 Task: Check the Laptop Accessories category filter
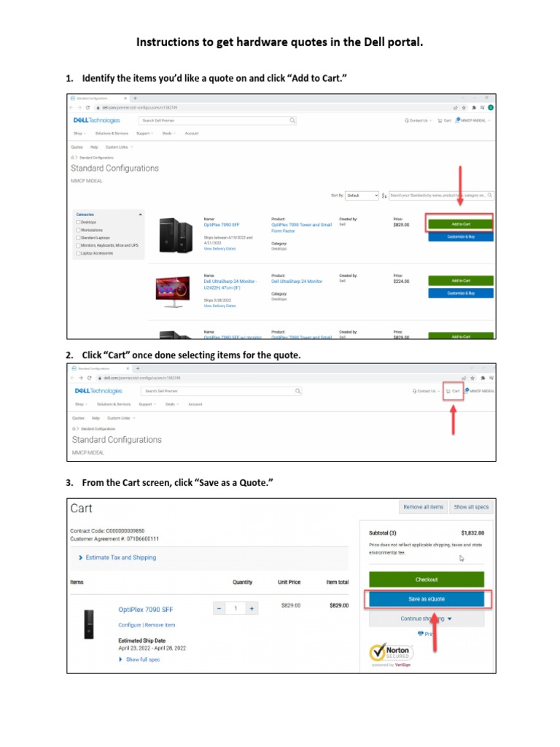pyautogui.click(x=78, y=253)
